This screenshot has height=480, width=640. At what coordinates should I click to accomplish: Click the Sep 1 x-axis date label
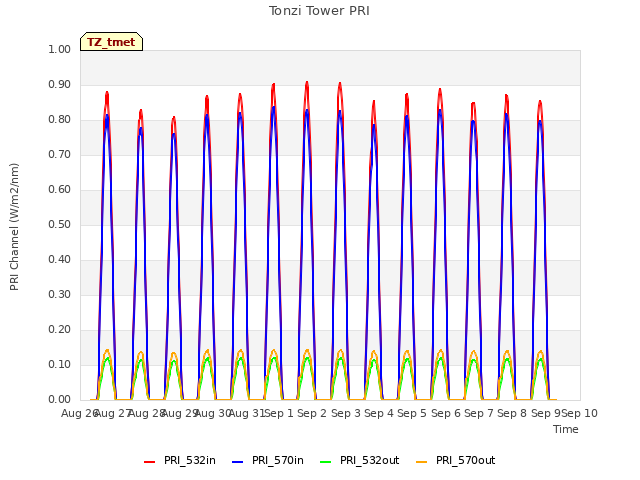279,413
